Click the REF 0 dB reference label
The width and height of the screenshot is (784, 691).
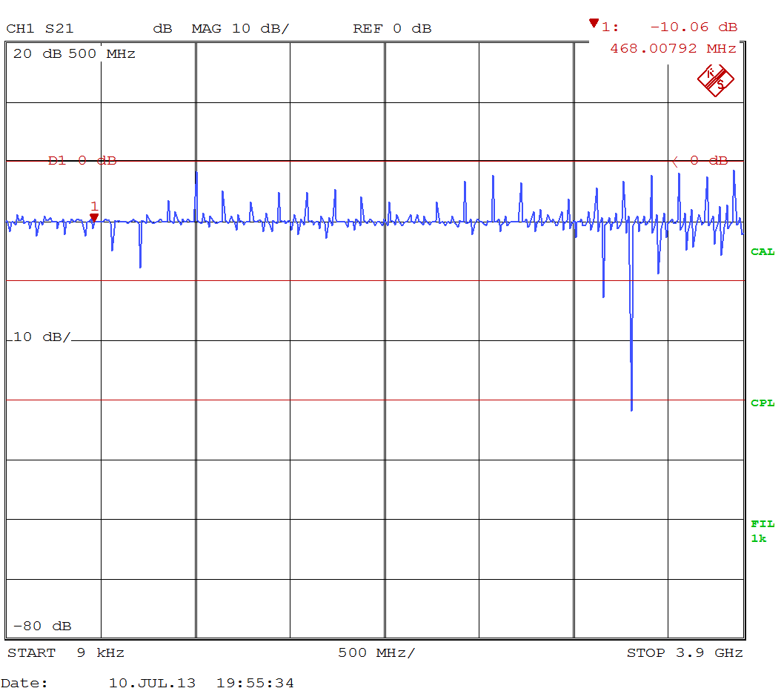pyautogui.click(x=392, y=29)
